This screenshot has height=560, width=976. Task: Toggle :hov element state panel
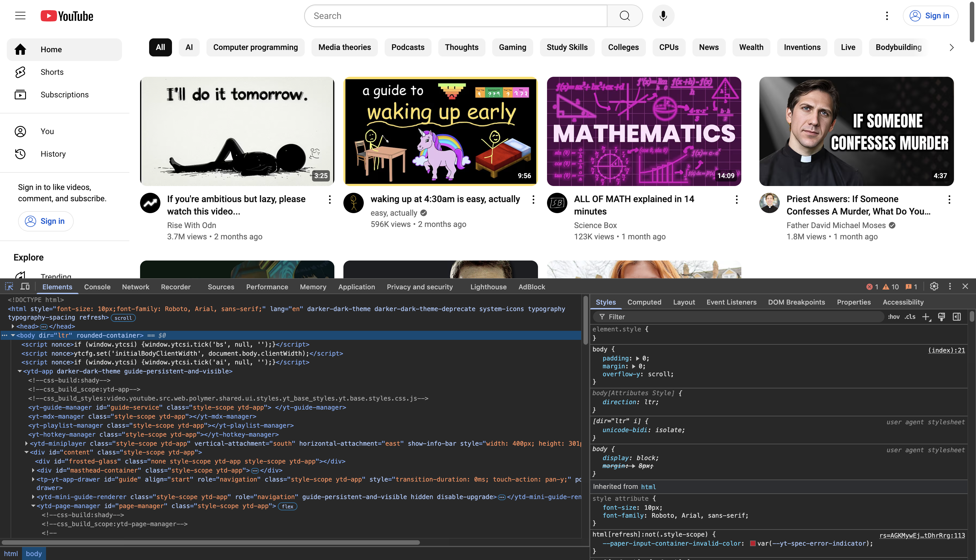tap(893, 317)
